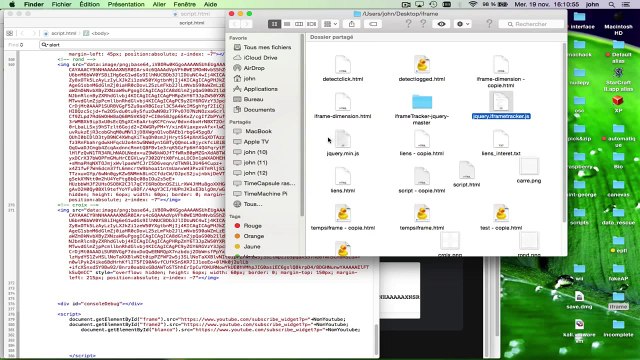640x360 pixels.
Task: Click the Finder edit tags button
Action: point(373,24)
